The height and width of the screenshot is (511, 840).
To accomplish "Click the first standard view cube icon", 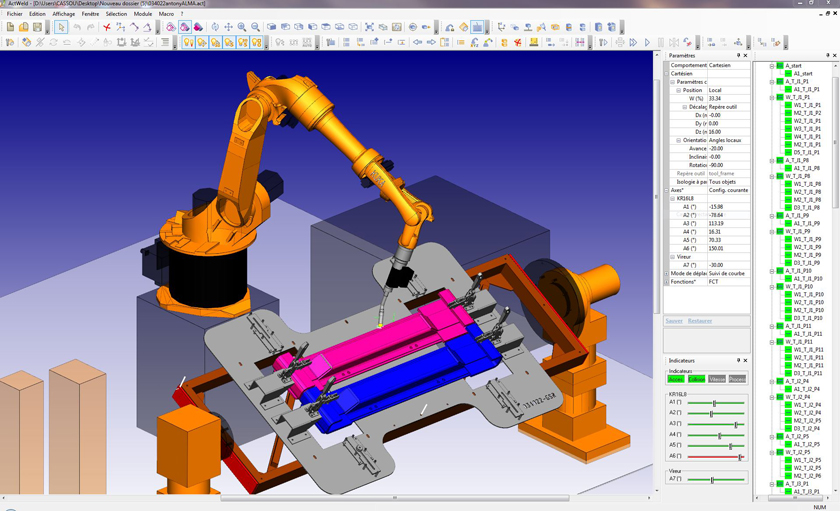I will coord(272,27).
